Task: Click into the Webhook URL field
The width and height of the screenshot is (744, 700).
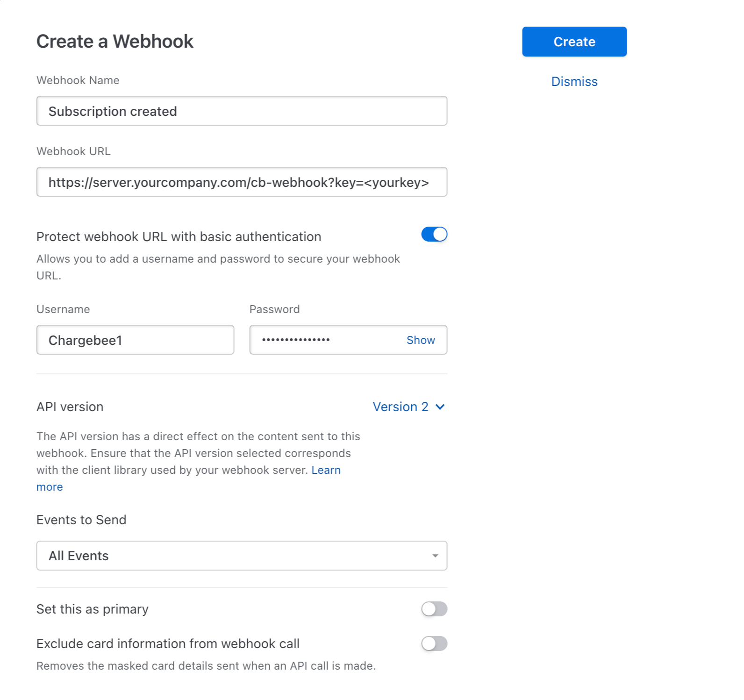Action: pyautogui.click(x=242, y=182)
